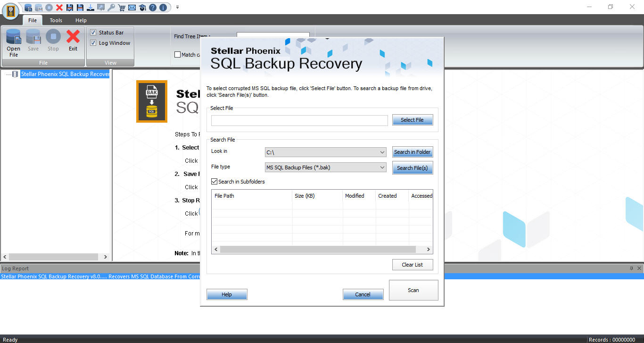Click the Accessed column header
Image resolution: width=644 pixels, height=343 pixels.
coord(421,196)
